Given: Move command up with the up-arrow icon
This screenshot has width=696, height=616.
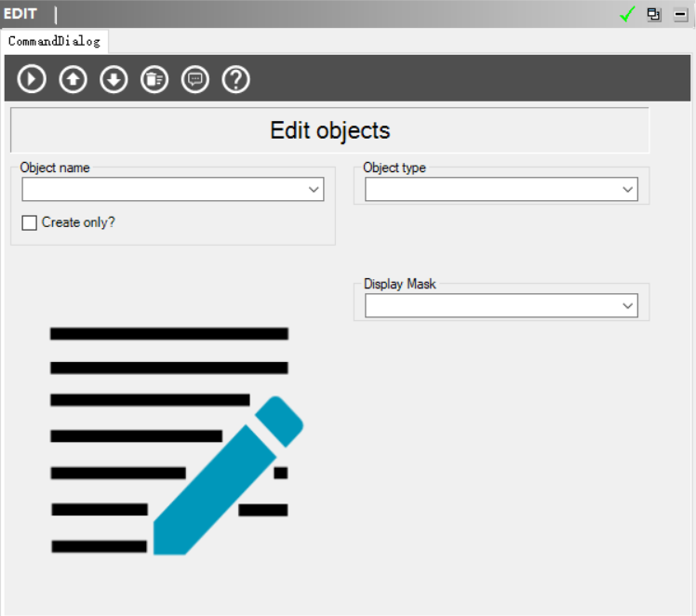Looking at the screenshot, I should tap(73, 79).
